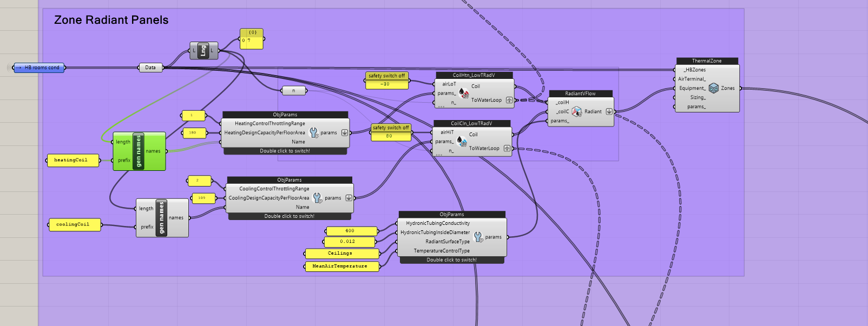Click the down arrow on heating ObjParams params
The width and height of the screenshot is (868, 326).
pyautogui.click(x=344, y=132)
